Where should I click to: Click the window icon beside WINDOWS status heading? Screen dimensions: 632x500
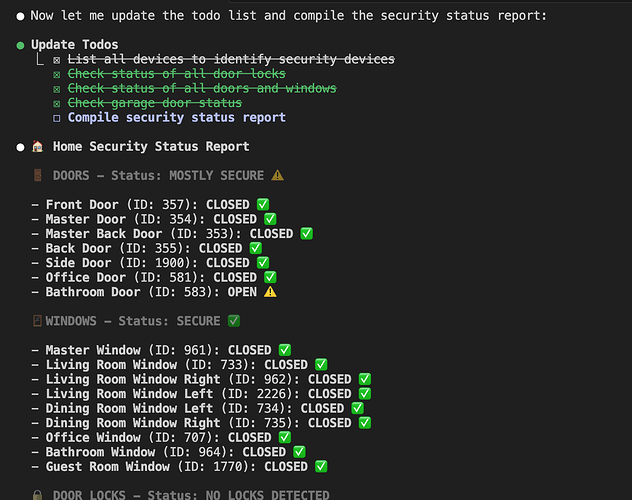click(37, 321)
